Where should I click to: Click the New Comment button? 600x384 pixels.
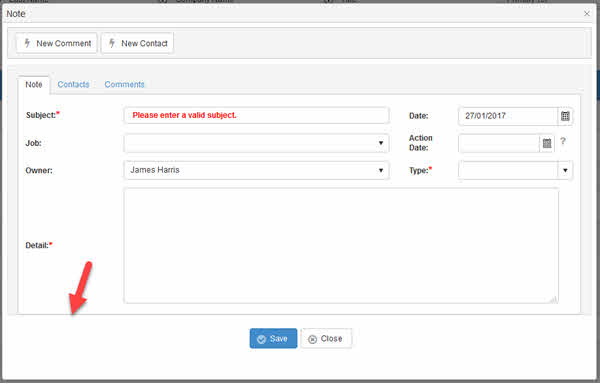click(57, 43)
